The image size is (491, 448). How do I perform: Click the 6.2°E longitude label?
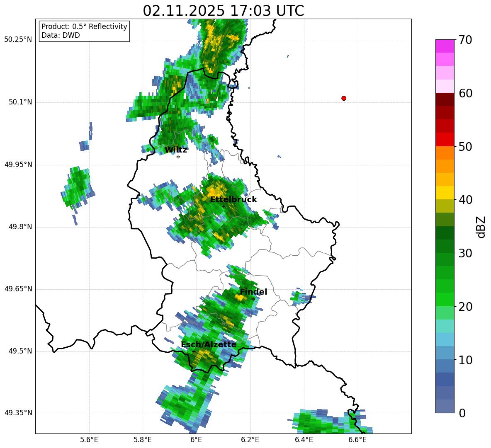point(250,440)
